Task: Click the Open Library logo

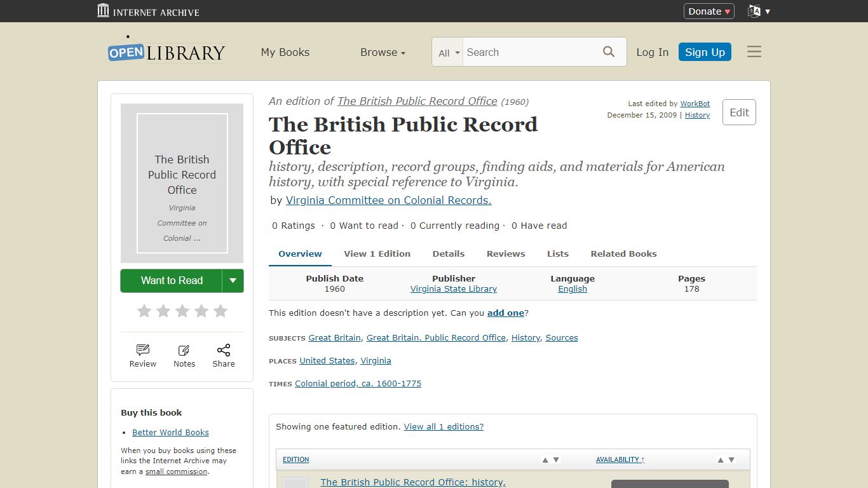Action: [x=166, y=50]
